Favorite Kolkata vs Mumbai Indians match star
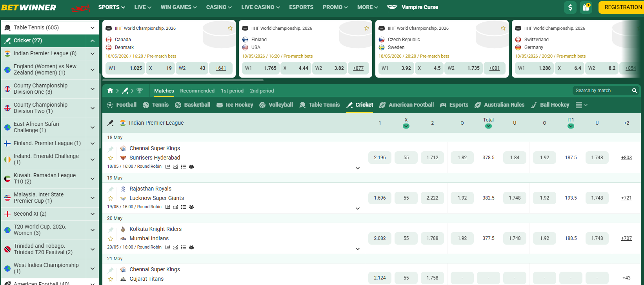The height and width of the screenshot is (285, 644). [x=111, y=239]
